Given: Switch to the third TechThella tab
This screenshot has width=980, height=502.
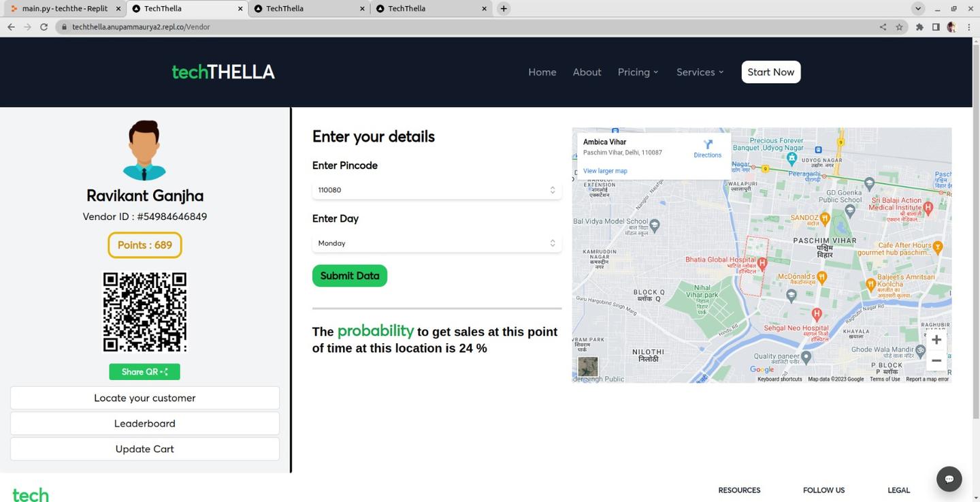Looking at the screenshot, I should tap(309, 9).
